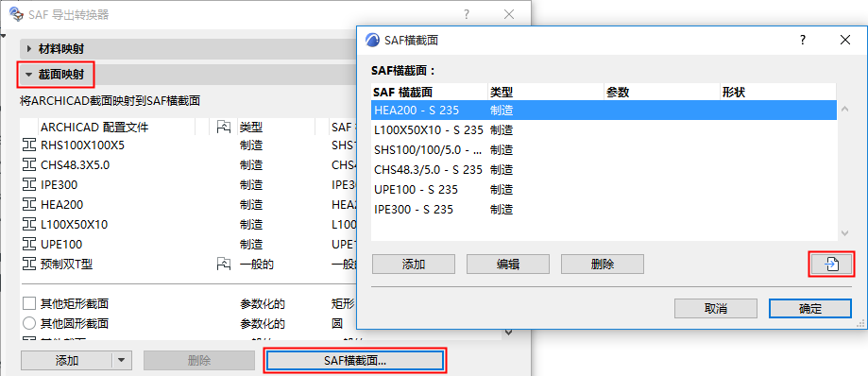Click the 类型 column header in SAF横截面 dialog
The height and width of the screenshot is (376, 868).
click(x=545, y=92)
